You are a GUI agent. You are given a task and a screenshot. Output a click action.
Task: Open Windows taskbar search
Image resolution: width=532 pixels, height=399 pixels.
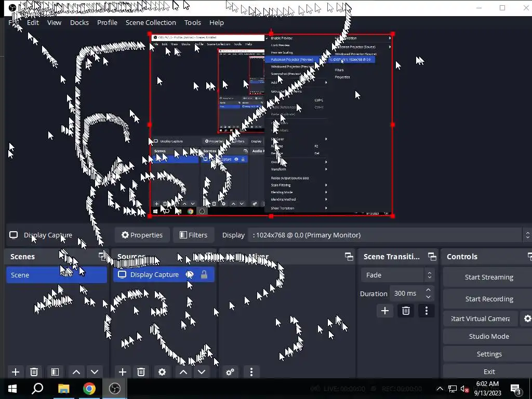click(37, 389)
